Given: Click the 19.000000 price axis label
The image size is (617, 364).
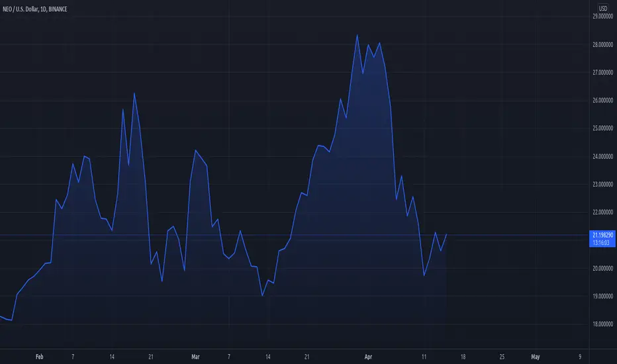Looking at the screenshot, I should [602, 296].
